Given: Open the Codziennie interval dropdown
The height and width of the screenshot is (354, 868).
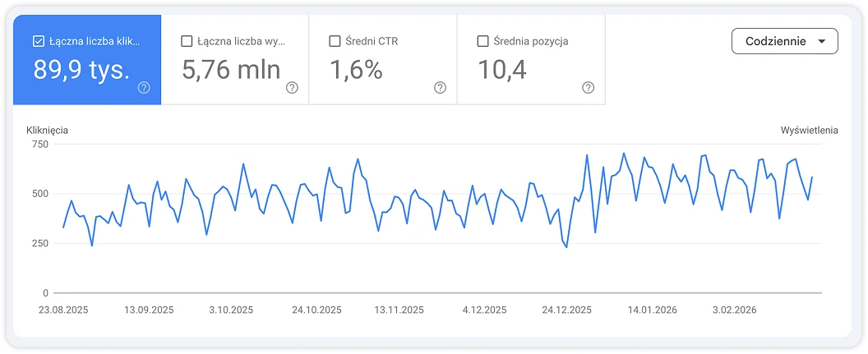Looking at the screenshot, I should tap(784, 41).
